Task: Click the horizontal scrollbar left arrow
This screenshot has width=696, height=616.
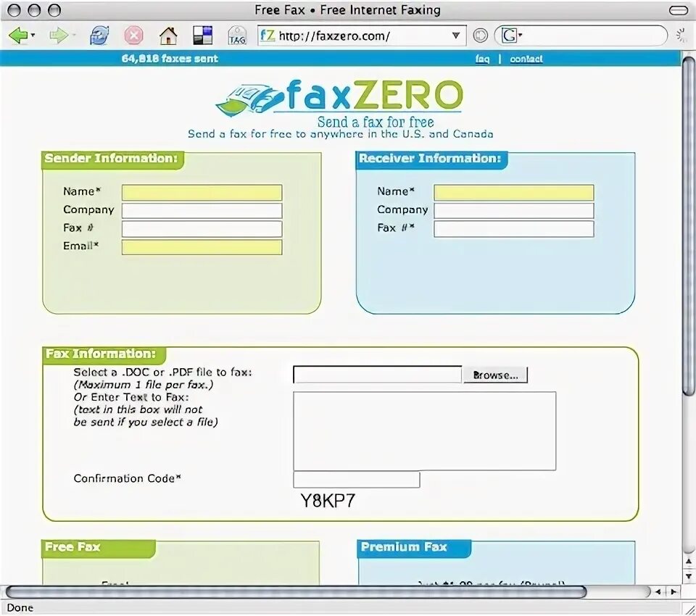Action: (658, 591)
